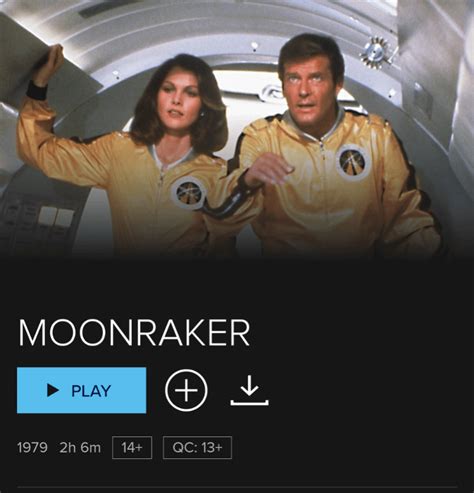Click the man's face in the still
This screenshot has height=493, width=474.
pyautogui.click(x=305, y=85)
